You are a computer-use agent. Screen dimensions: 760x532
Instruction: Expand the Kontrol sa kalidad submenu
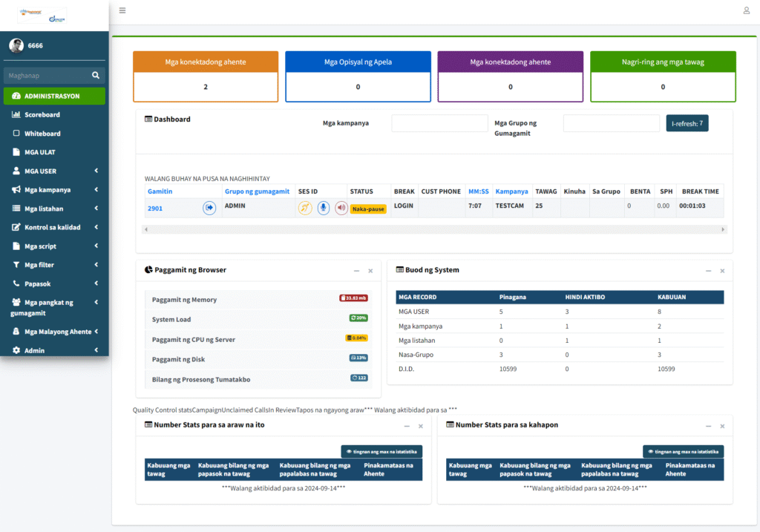[54, 227]
